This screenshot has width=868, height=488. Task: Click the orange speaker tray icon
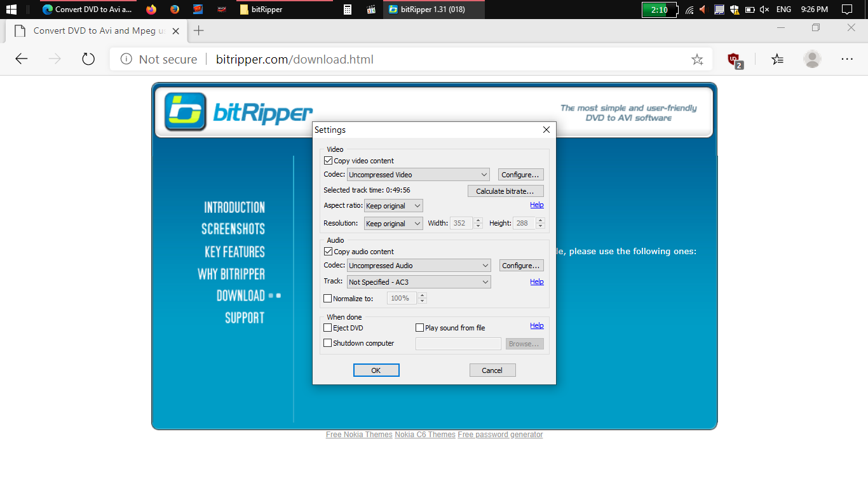(703, 10)
